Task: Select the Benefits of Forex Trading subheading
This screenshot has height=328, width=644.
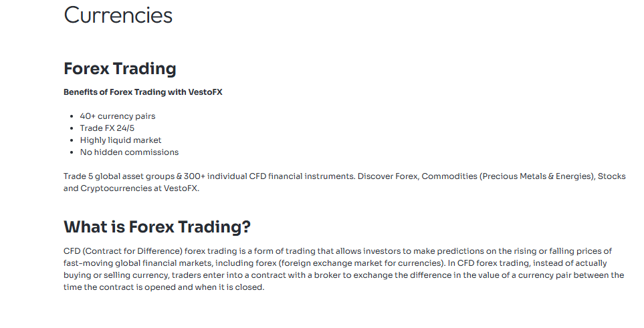Action: point(143,92)
